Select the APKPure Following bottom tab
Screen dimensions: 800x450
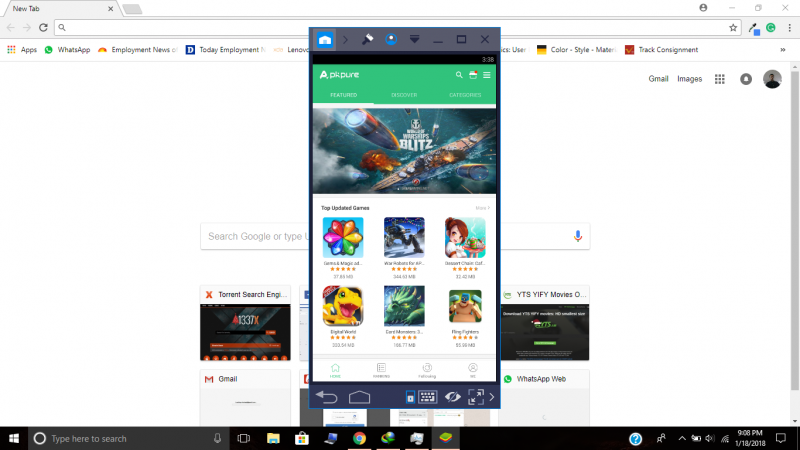[427, 370]
